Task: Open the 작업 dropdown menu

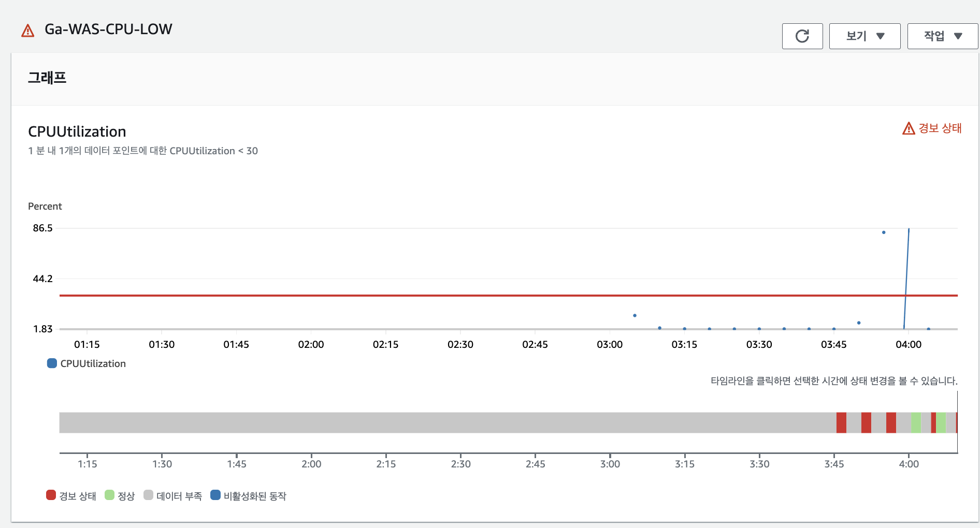Action: click(943, 36)
